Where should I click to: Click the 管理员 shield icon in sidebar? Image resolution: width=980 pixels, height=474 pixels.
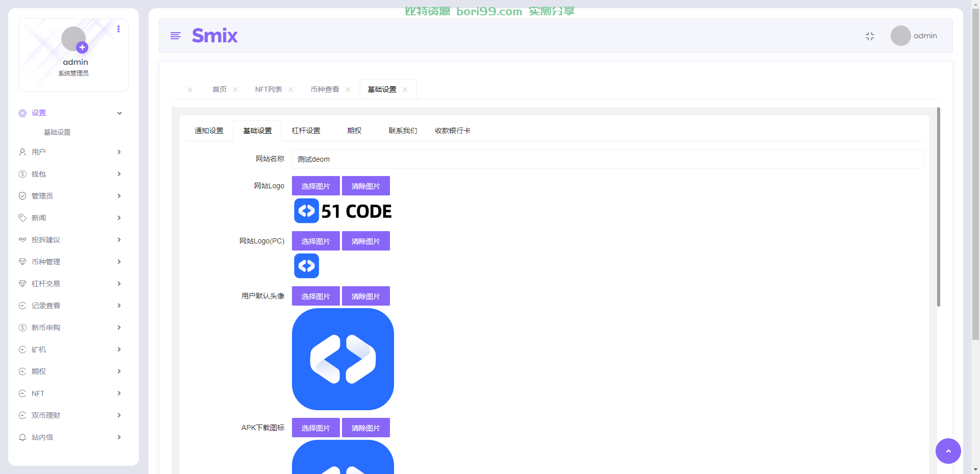[x=22, y=196]
